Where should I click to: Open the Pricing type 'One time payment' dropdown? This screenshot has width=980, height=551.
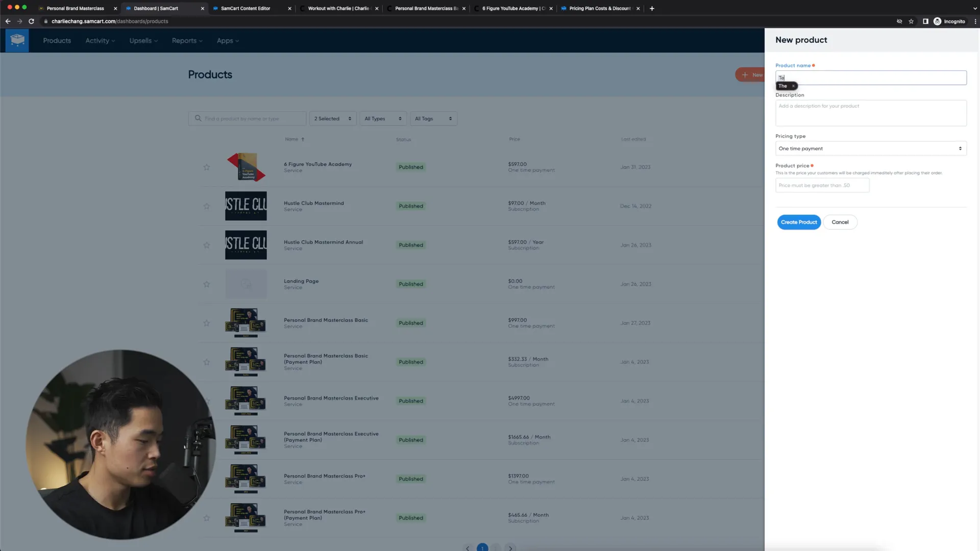pyautogui.click(x=871, y=148)
